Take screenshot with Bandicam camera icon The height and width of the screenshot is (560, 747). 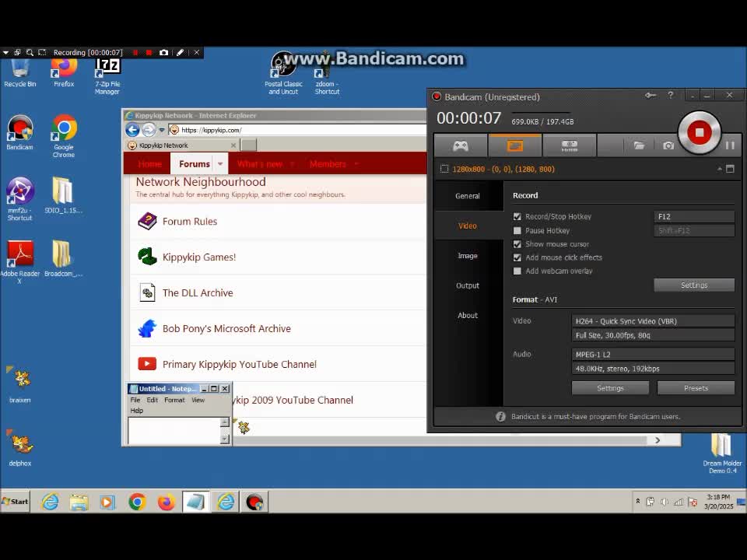click(x=668, y=145)
